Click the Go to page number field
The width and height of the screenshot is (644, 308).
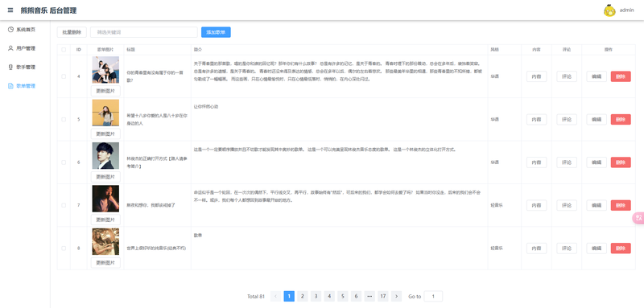(x=433, y=296)
